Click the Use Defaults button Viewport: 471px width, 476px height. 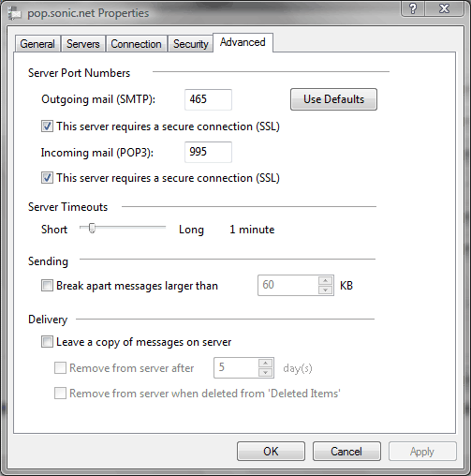(x=333, y=99)
